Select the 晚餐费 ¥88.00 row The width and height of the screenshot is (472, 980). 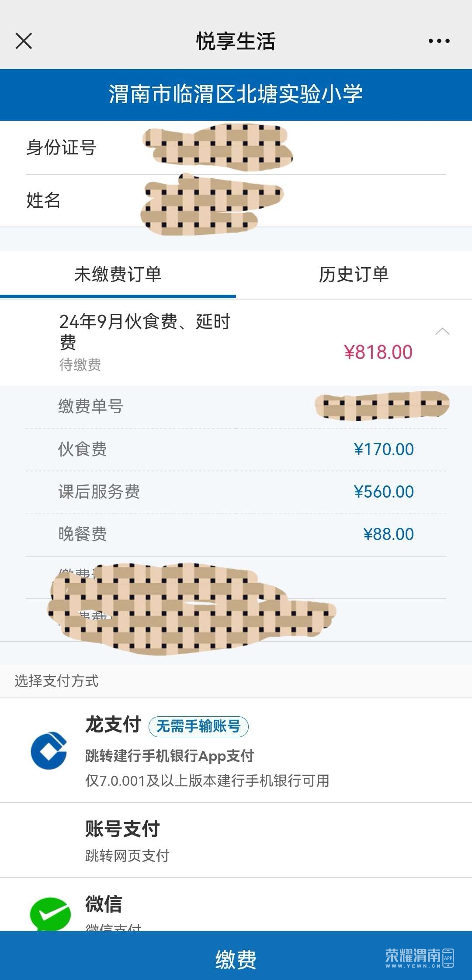tap(236, 534)
